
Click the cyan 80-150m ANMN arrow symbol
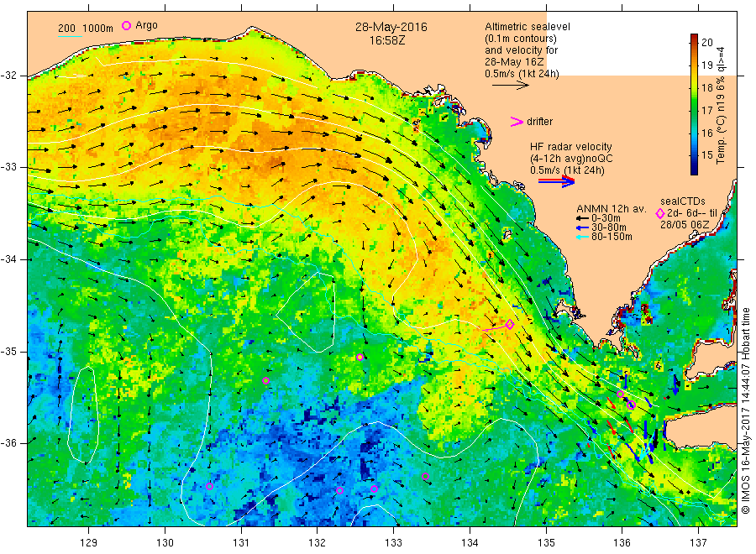point(582,237)
